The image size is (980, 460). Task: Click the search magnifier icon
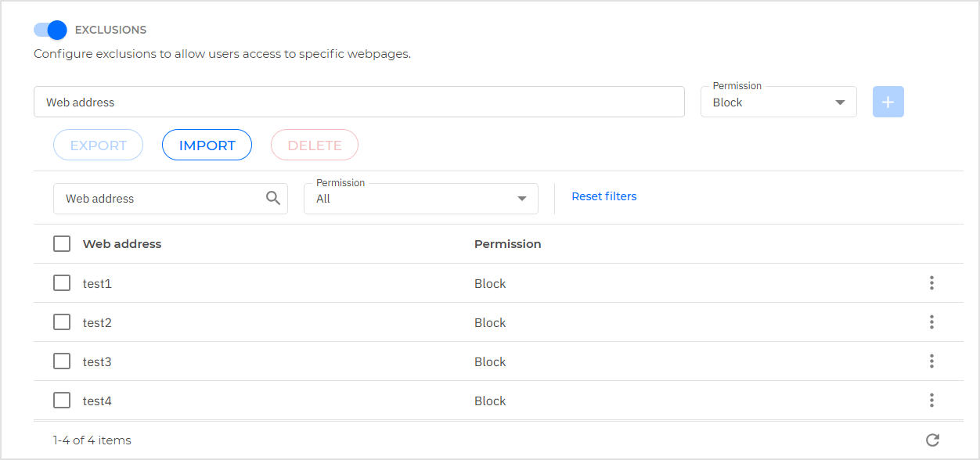272,198
